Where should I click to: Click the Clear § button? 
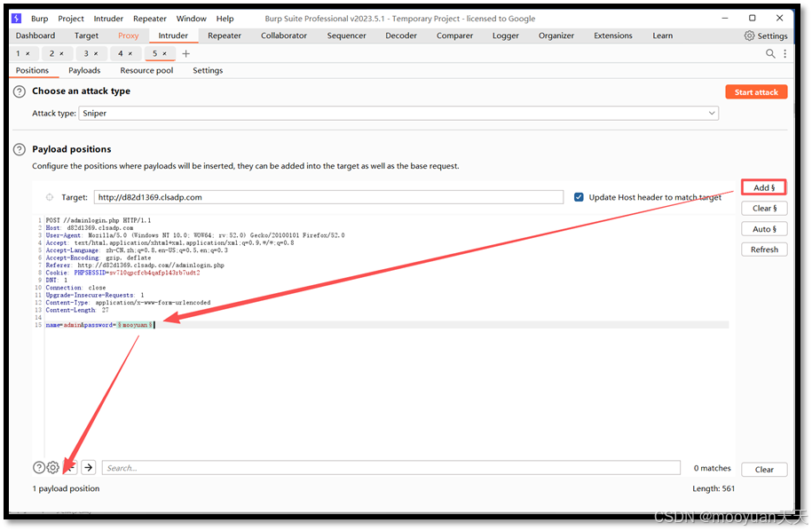coord(764,209)
